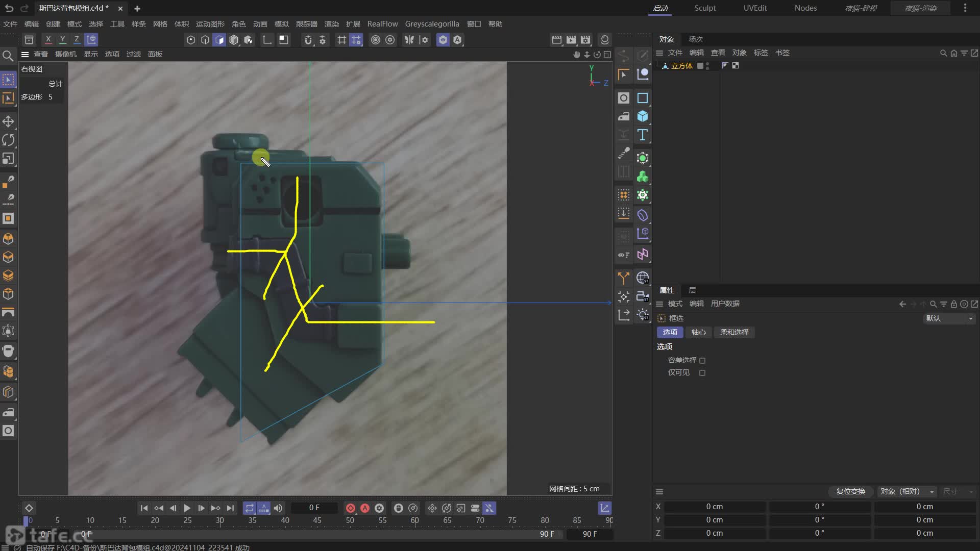Image resolution: width=980 pixels, height=551 pixels.
Task: Open the RealFlow menu
Action: [382, 24]
